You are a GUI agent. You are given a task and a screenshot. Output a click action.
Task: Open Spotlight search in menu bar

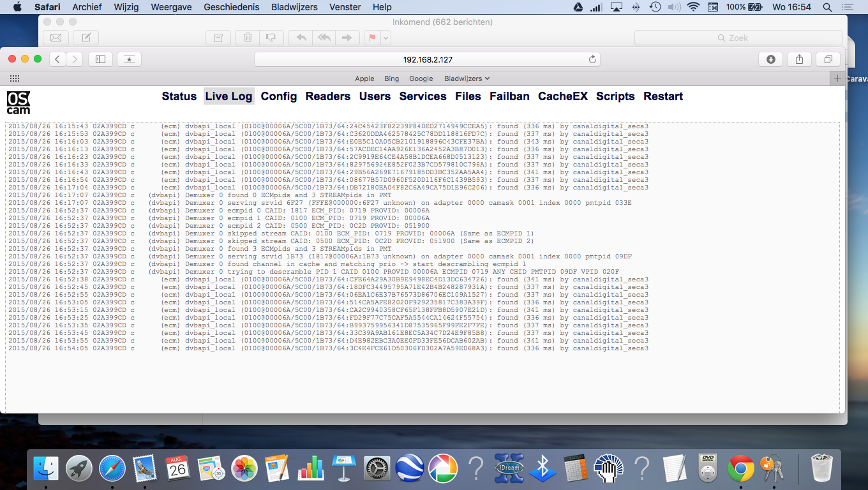point(828,7)
